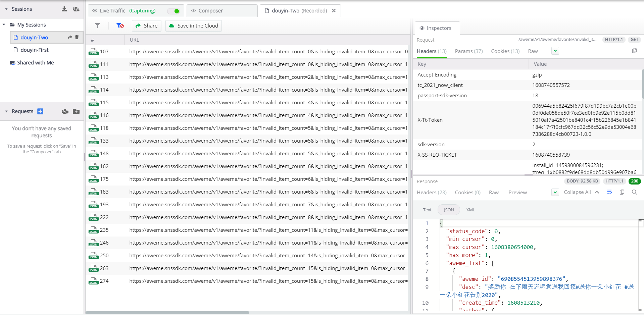Create new requests folder icon
The width and height of the screenshot is (644, 315).
tap(76, 111)
